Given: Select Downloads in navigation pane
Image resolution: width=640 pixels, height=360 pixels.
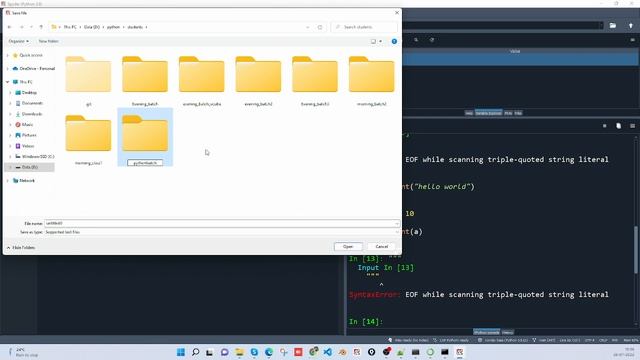Looking at the screenshot, I should pos(32,114).
